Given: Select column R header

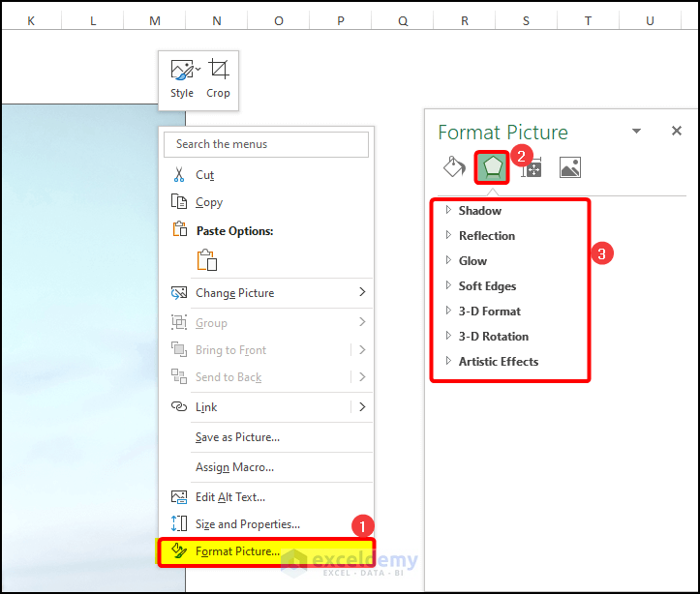Looking at the screenshot, I should [x=465, y=20].
